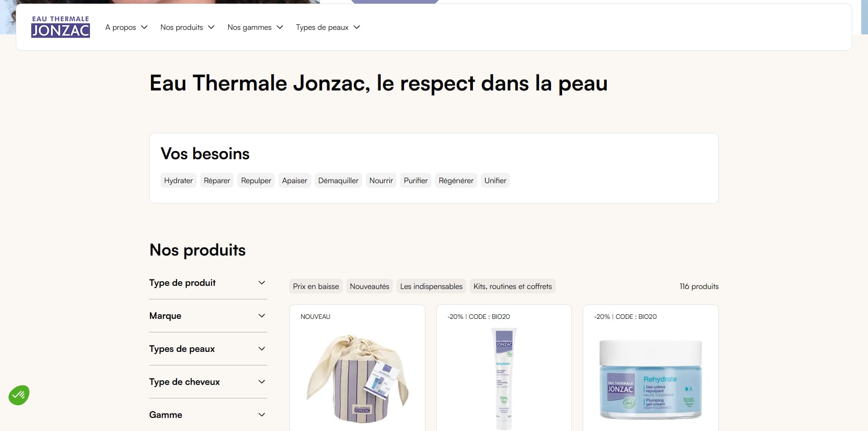Expand the Gamme filter
868x431 pixels.
(208, 415)
